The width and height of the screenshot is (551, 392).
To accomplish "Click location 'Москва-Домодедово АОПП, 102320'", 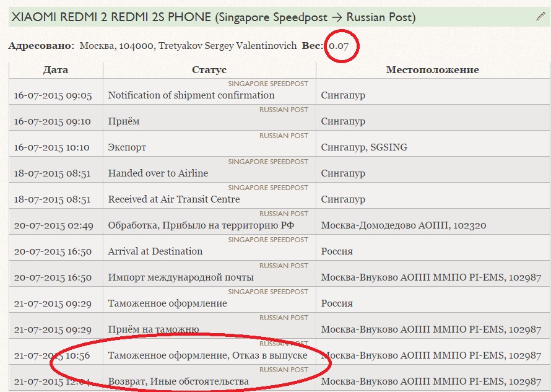I will pyautogui.click(x=404, y=225).
